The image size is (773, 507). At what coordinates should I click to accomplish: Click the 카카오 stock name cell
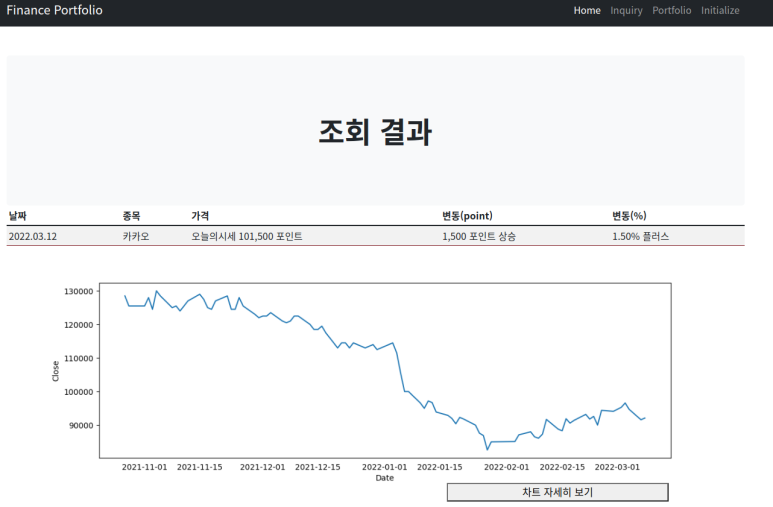pos(136,236)
